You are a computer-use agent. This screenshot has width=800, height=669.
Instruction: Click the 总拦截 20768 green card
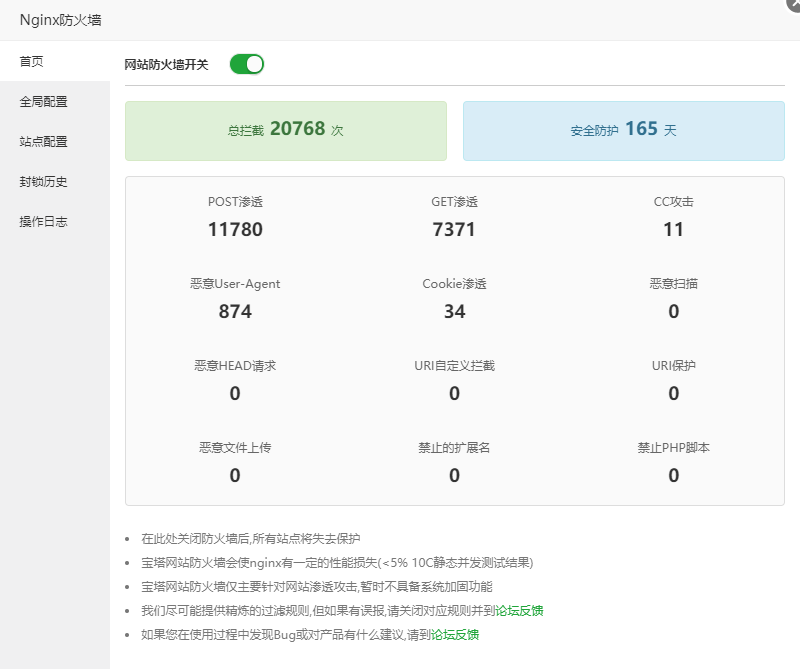click(286, 130)
